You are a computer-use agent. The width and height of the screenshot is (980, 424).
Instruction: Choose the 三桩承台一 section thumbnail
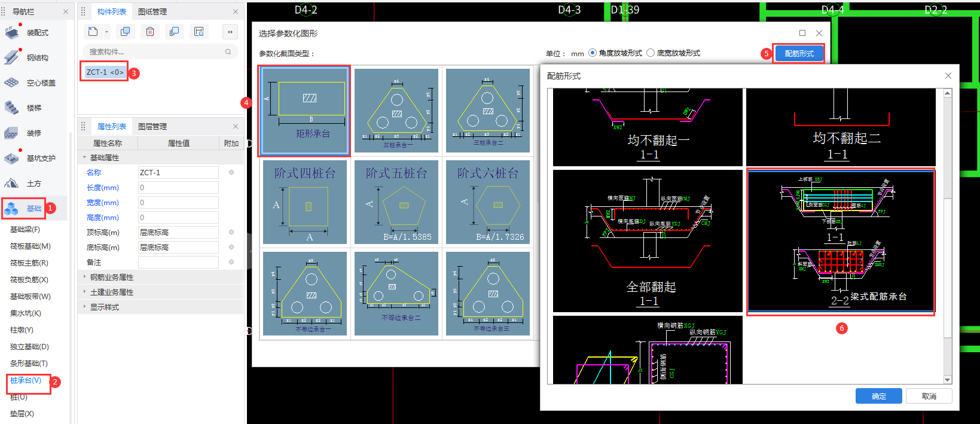(x=396, y=111)
